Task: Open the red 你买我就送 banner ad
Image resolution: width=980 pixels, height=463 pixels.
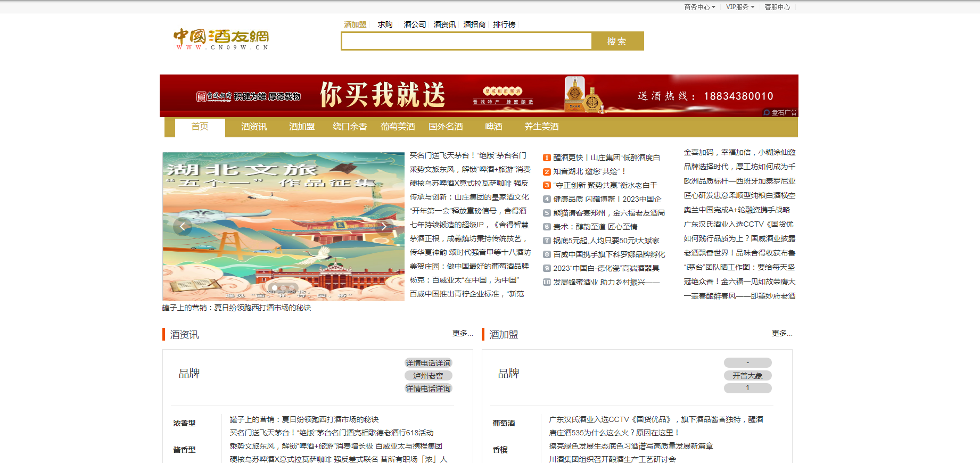Action: tap(479, 96)
